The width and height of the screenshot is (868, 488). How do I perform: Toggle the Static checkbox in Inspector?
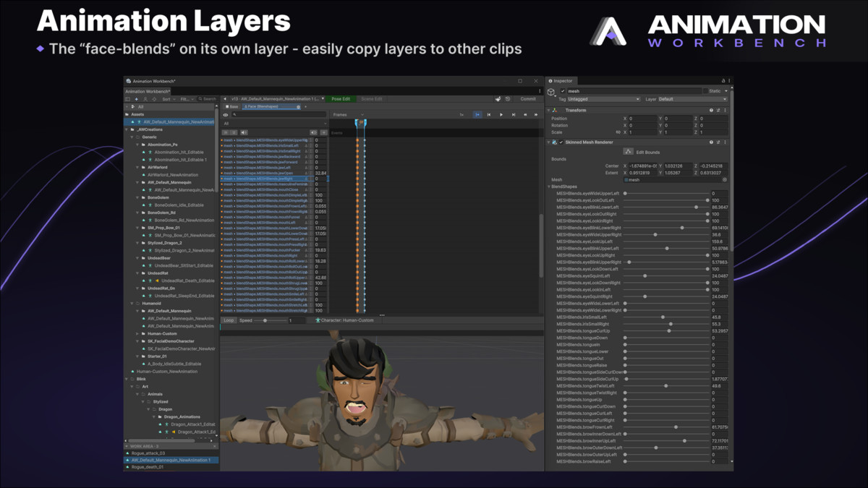click(705, 91)
